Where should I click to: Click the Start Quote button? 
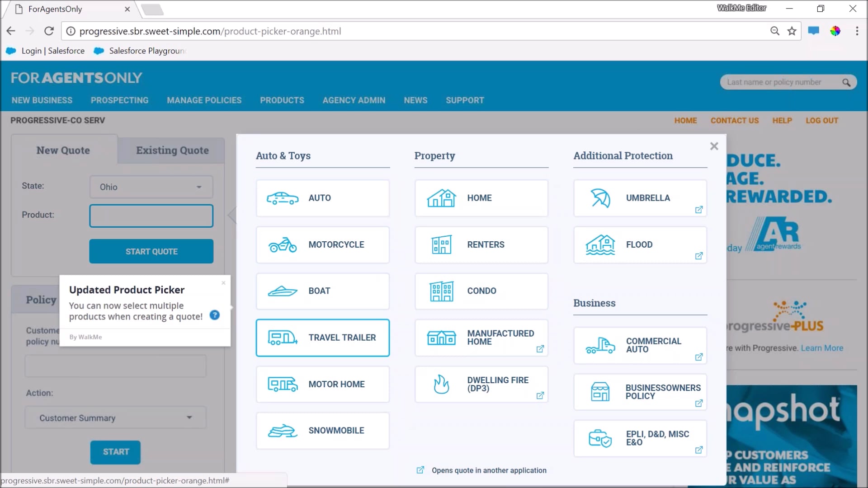tap(151, 251)
